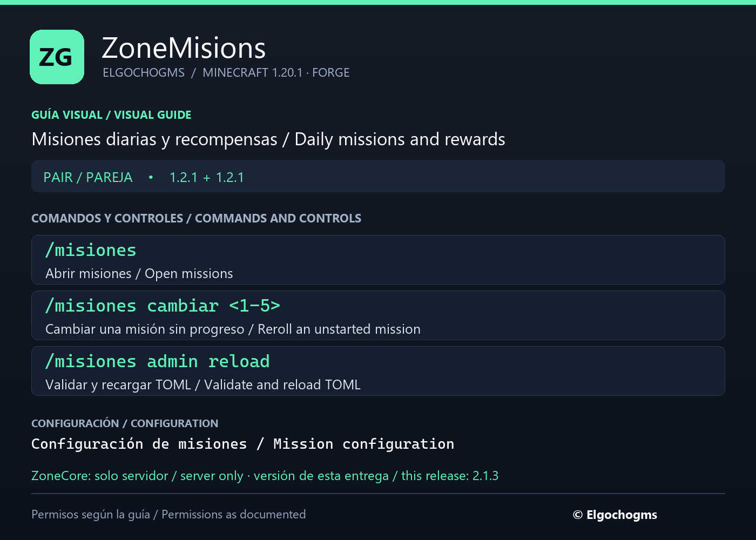Select the /misiones admin reload command
The width and height of the screenshot is (756, 540).
coord(157,361)
